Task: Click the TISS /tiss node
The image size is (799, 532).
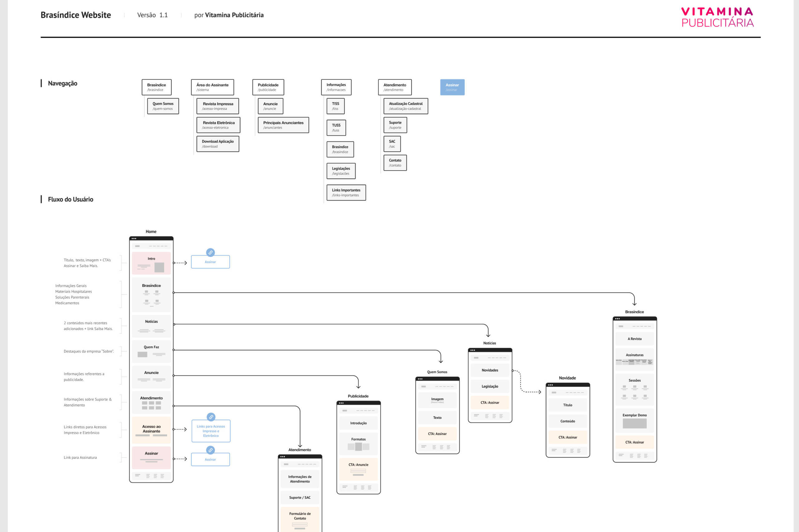Action: [x=336, y=106]
